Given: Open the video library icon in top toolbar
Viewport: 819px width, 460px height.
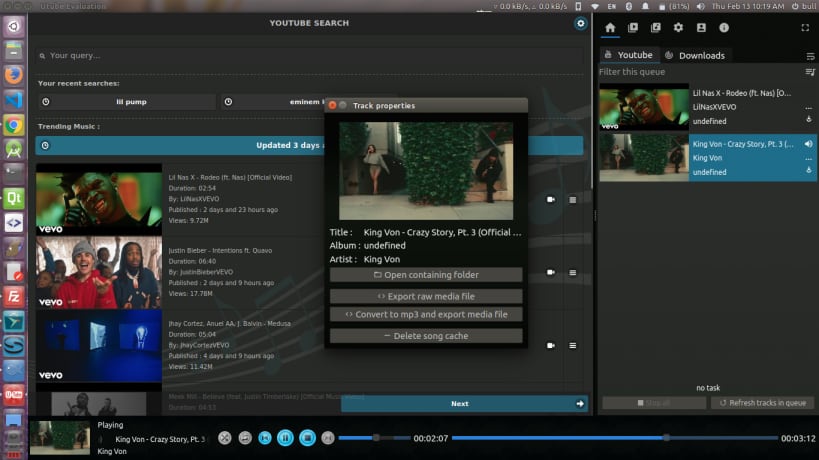Looking at the screenshot, I should click(633, 28).
